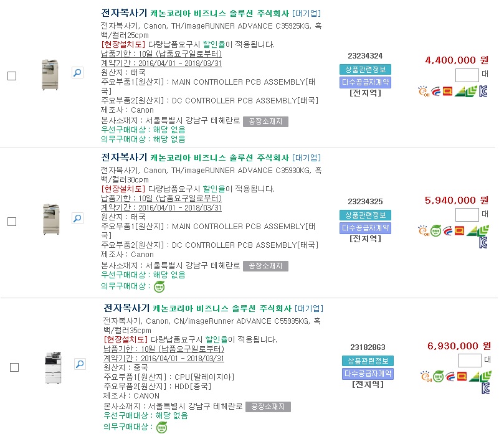
Task: Select the checkbox for C55935KG copier
Action: point(14,367)
